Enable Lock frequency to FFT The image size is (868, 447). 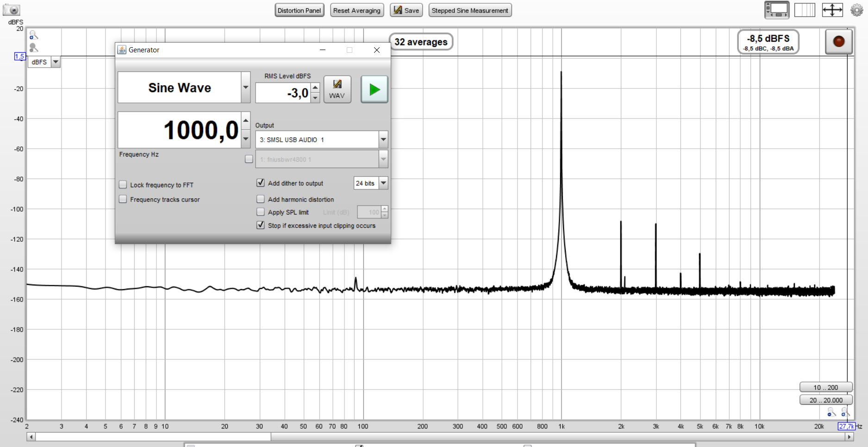[123, 185]
